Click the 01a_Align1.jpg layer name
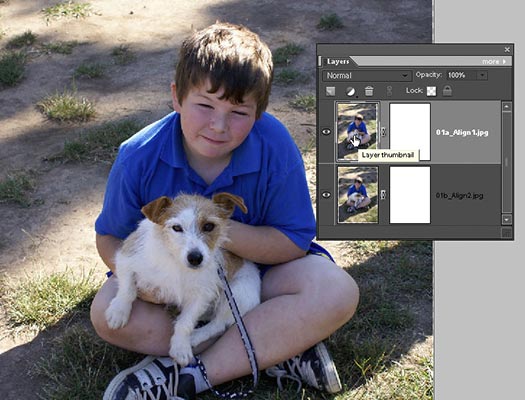Viewport: 525px width, 400px height. pyautogui.click(x=462, y=133)
